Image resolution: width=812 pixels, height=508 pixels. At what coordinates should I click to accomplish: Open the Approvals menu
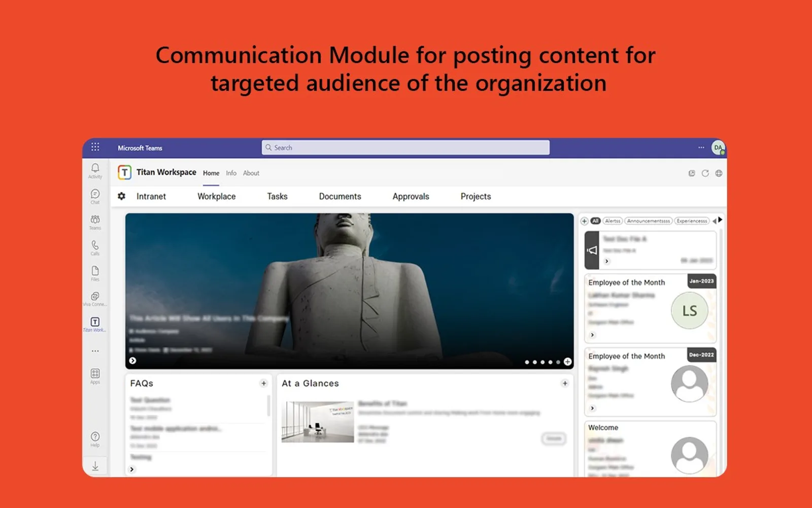411,197
